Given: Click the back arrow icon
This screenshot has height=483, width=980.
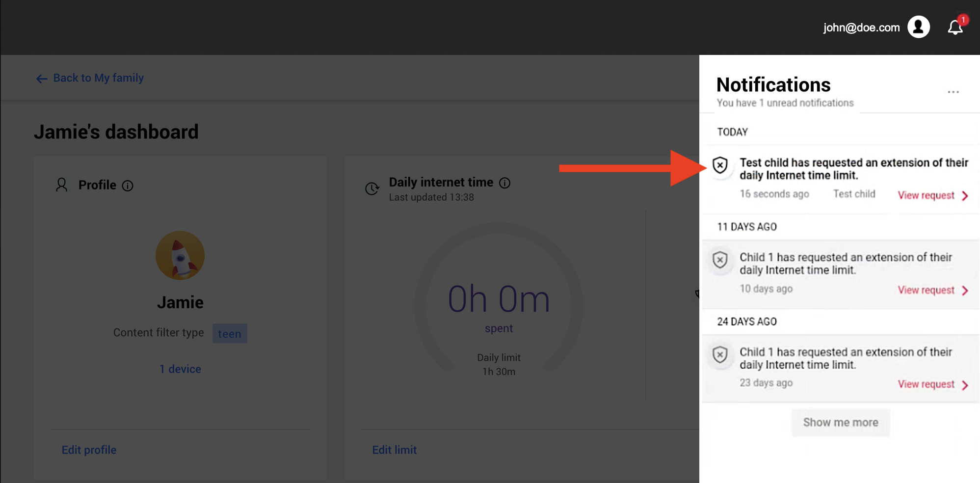Looking at the screenshot, I should point(42,79).
